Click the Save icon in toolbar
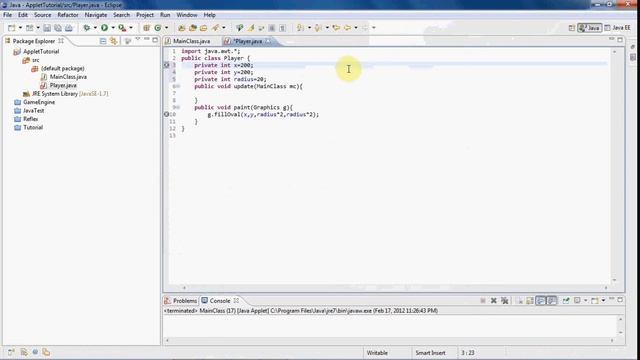 click(x=47, y=28)
